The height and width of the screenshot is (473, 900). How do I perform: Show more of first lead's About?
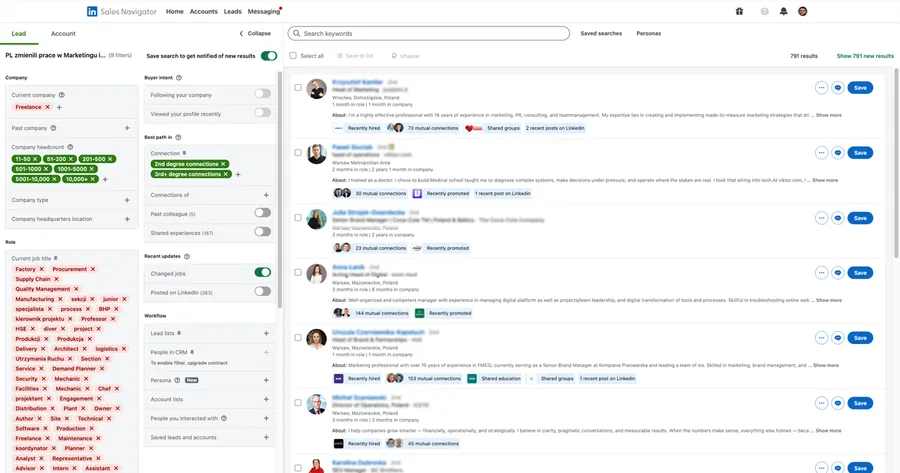click(x=828, y=115)
